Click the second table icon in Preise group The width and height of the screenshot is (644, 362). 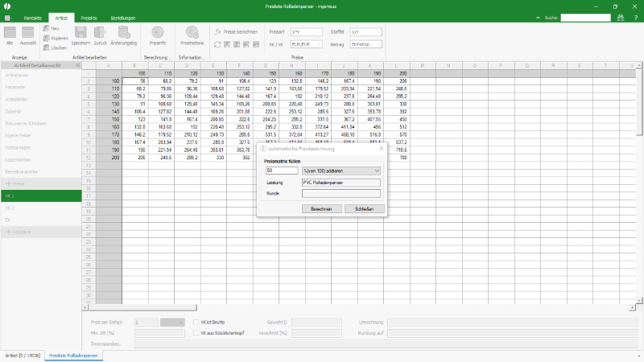click(x=237, y=44)
